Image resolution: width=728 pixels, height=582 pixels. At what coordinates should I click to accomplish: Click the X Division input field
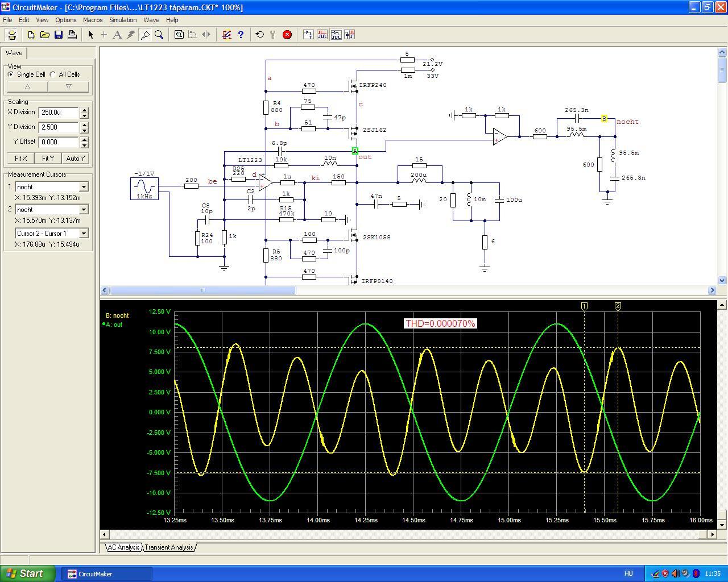tap(59, 113)
